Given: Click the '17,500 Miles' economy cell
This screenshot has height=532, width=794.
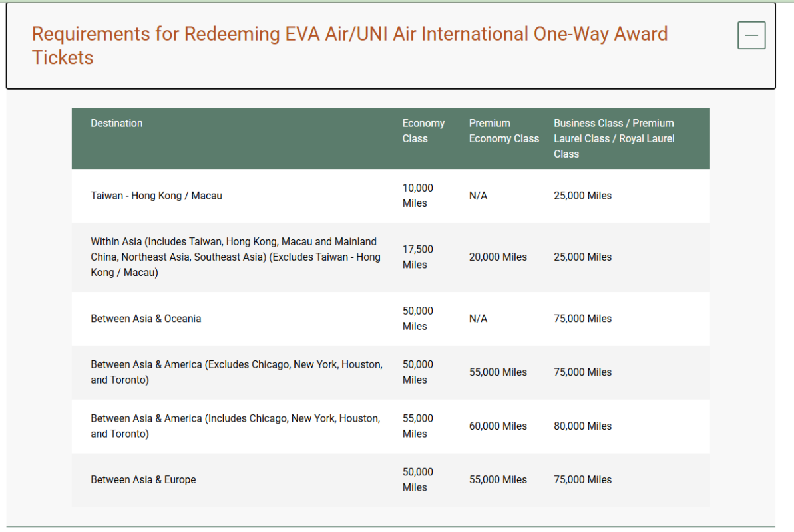Looking at the screenshot, I should pos(418,257).
